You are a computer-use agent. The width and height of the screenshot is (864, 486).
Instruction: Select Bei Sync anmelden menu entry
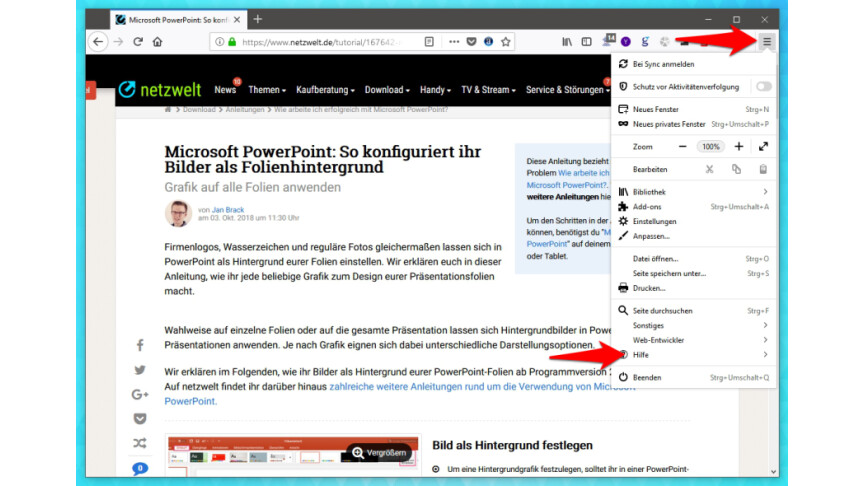(x=694, y=64)
